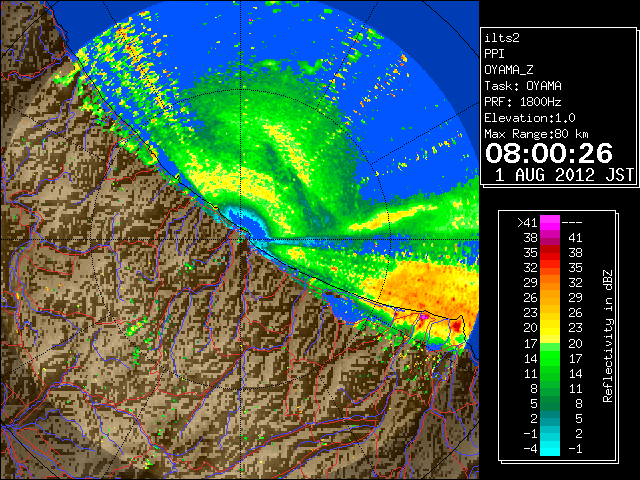Click the 'Reflectivity in dBZ' axis label

tap(608, 336)
